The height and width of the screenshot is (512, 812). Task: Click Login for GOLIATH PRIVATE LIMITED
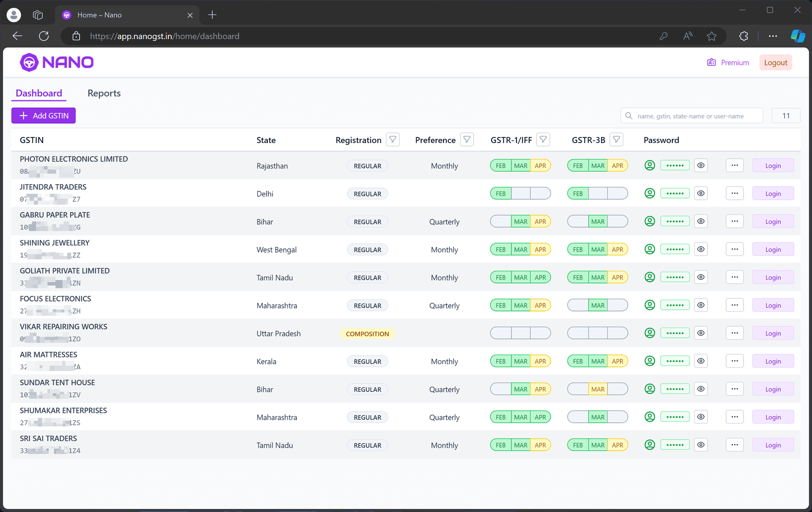(x=773, y=278)
